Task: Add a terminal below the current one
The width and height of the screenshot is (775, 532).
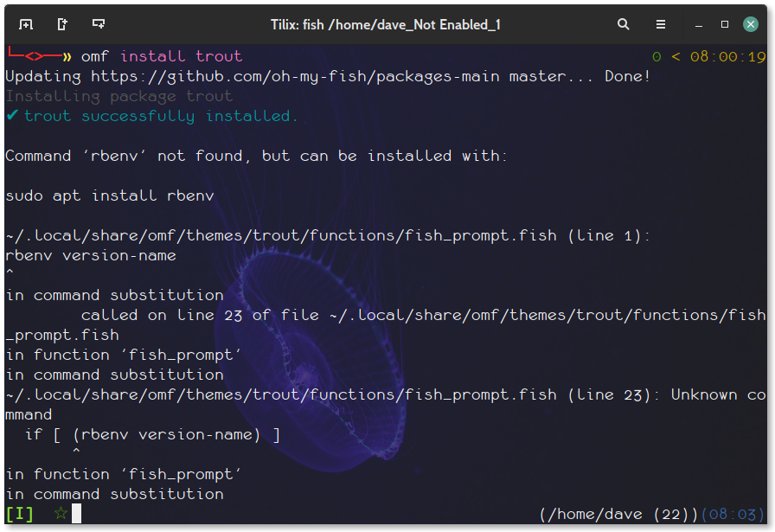Action: 98,24
